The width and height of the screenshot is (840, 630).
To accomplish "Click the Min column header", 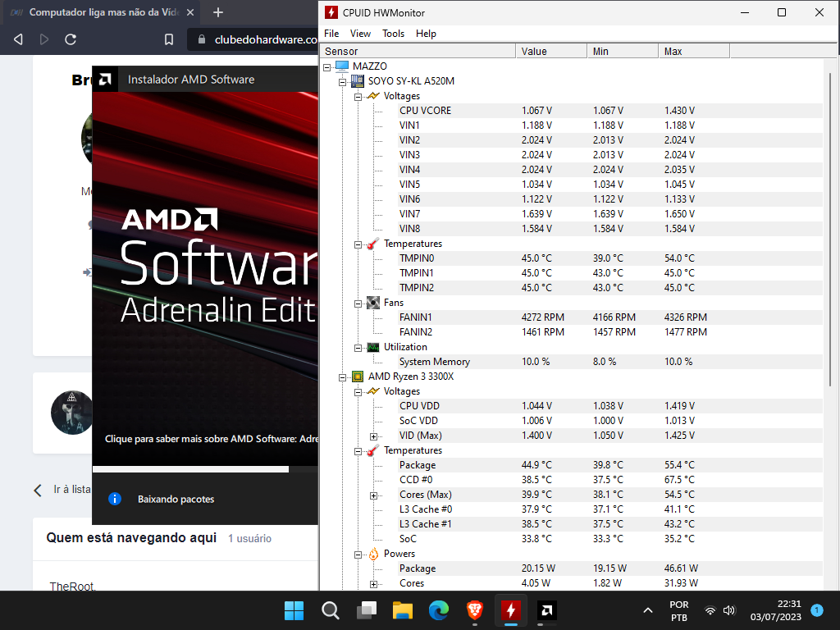I will coord(623,51).
